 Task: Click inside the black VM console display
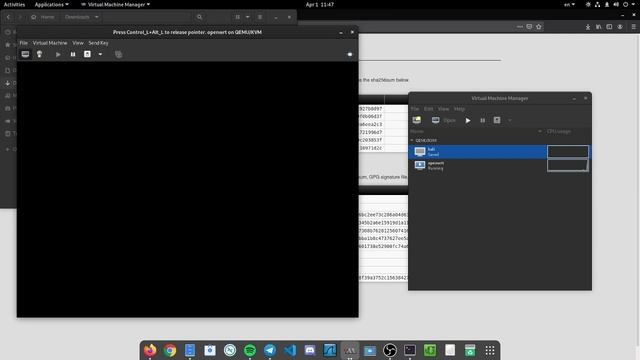click(188, 189)
